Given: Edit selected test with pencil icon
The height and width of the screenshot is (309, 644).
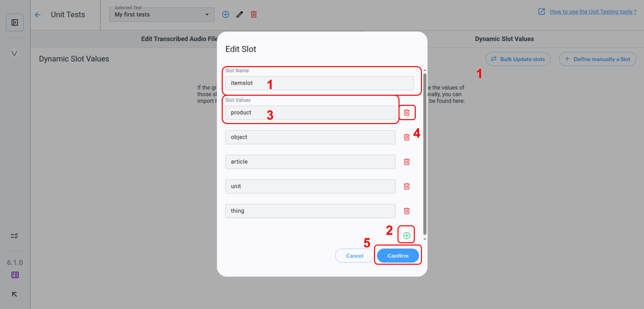Looking at the screenshot, I should point(240,14).
